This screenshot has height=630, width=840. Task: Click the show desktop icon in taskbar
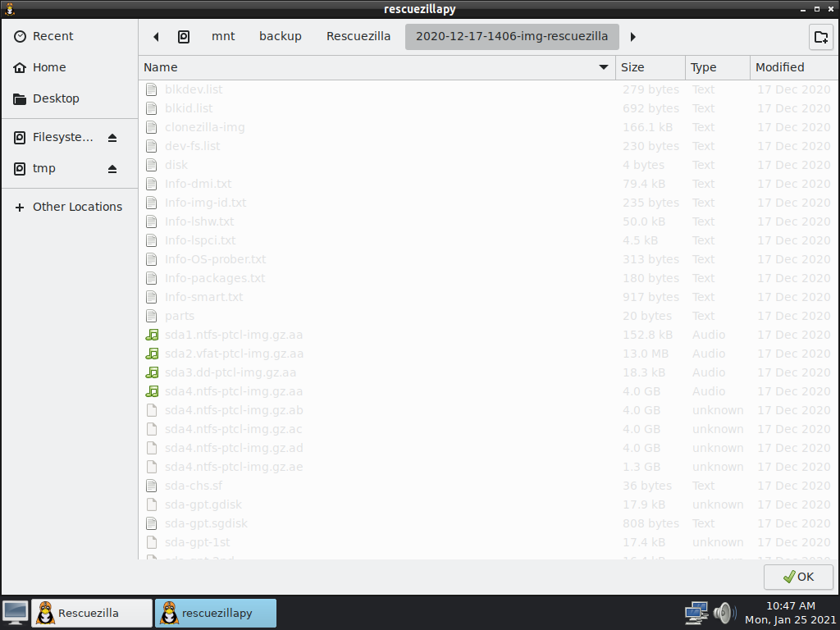click(15, 612)
